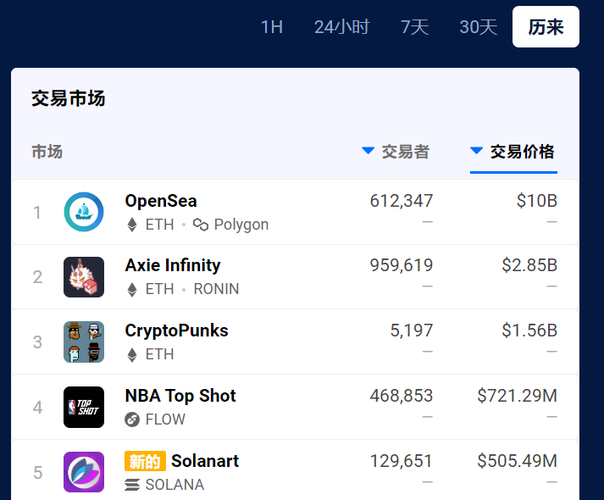Click ETH icon in OpenSea row
The height and width of the screenshot is (500, 604).
[x=132, y=225]
